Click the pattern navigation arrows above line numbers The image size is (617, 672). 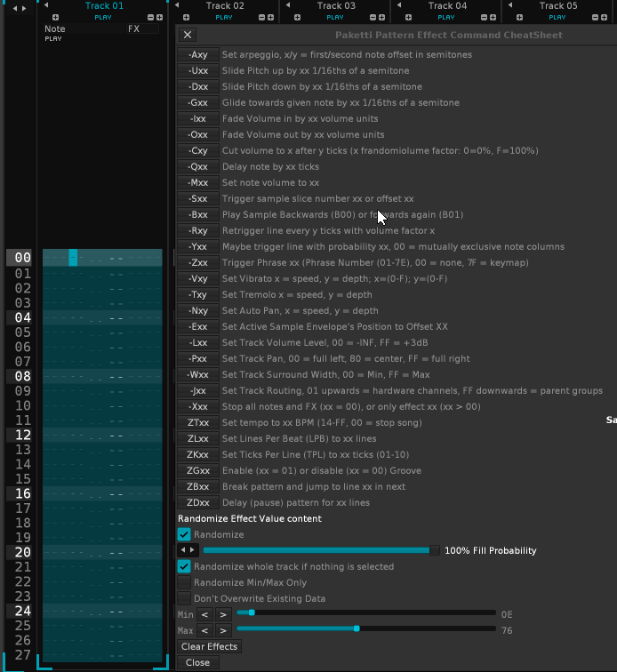point(20,8)
